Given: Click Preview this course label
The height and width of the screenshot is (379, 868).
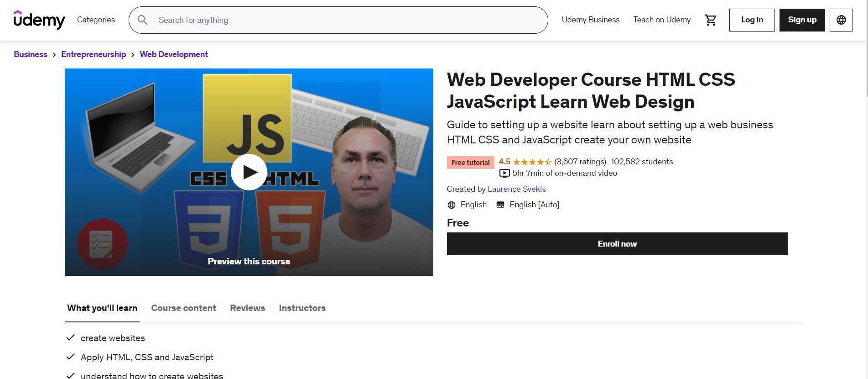Looking at the screenshot, I should pos(249,262).
